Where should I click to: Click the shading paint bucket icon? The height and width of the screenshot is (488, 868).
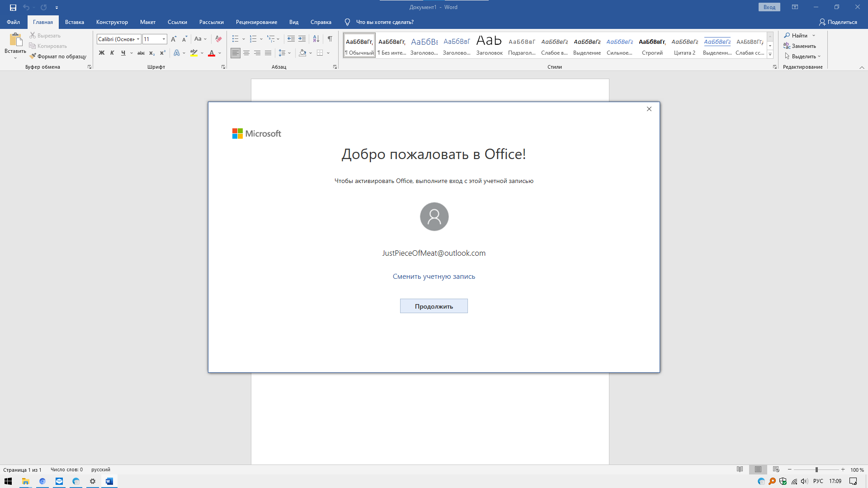coord(302,53)
